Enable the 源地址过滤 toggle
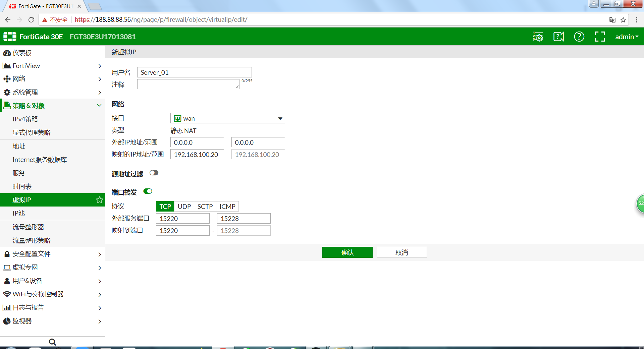This screenshot has height=349, width=644. point(154,173)
